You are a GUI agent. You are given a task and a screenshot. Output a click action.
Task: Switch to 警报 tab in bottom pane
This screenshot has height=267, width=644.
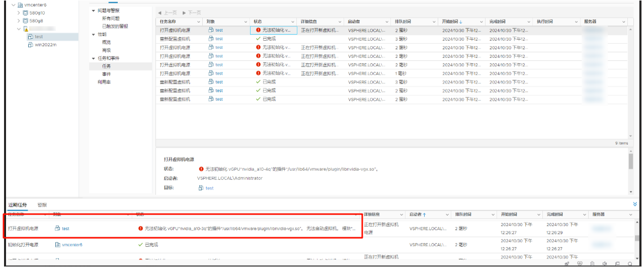42,205
